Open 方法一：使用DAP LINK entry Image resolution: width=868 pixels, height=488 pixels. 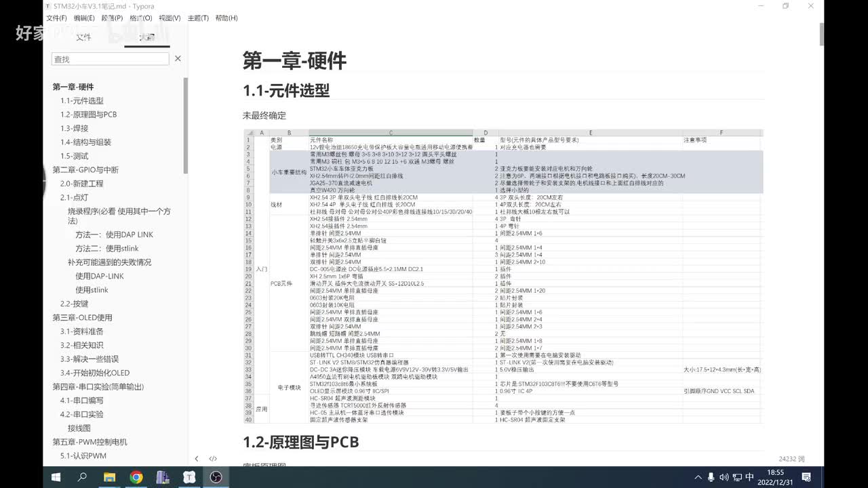115,235
